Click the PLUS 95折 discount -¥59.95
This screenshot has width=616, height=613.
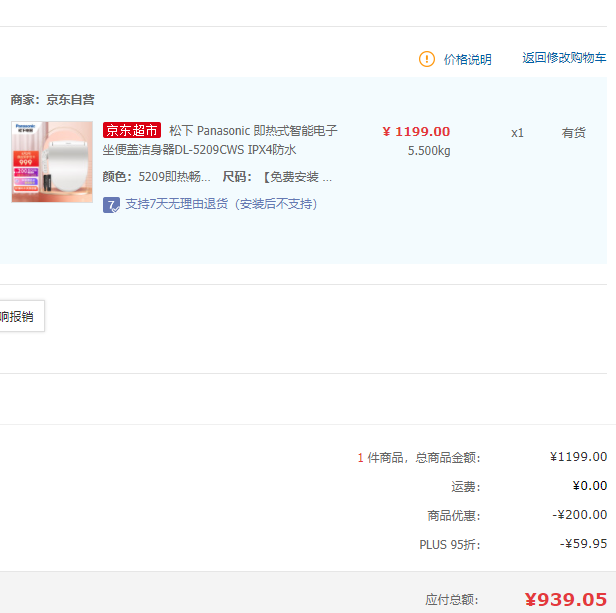tap(583, 544)
